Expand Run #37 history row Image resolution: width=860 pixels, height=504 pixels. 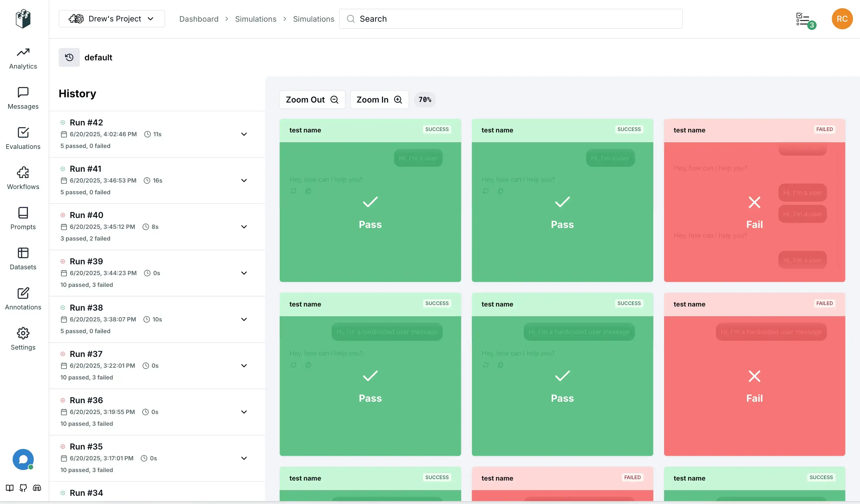(x=244, y=366)
